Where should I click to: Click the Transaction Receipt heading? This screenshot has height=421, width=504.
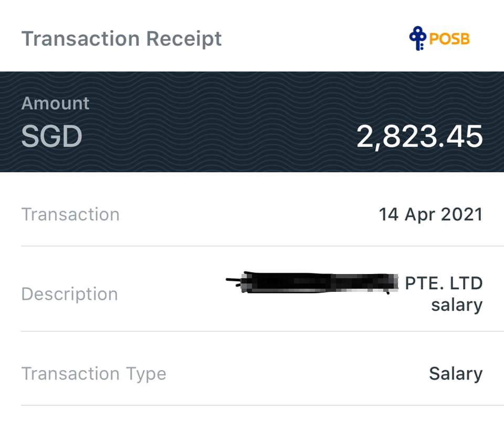pos(121,39)
